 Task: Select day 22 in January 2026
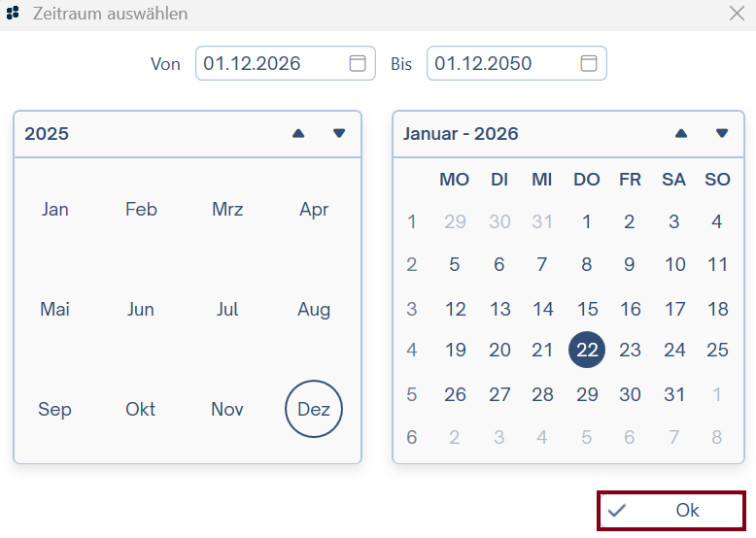tap(587, 350)
